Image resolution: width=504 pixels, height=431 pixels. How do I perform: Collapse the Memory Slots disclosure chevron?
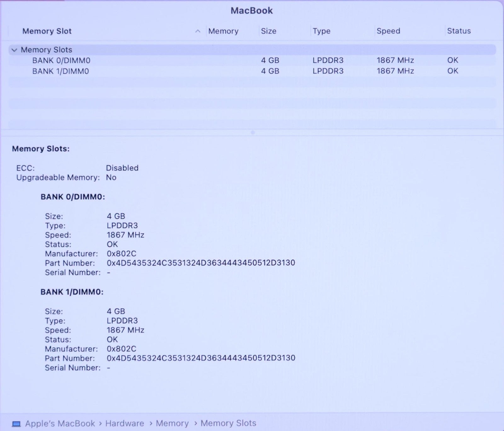tap(14, 50)
